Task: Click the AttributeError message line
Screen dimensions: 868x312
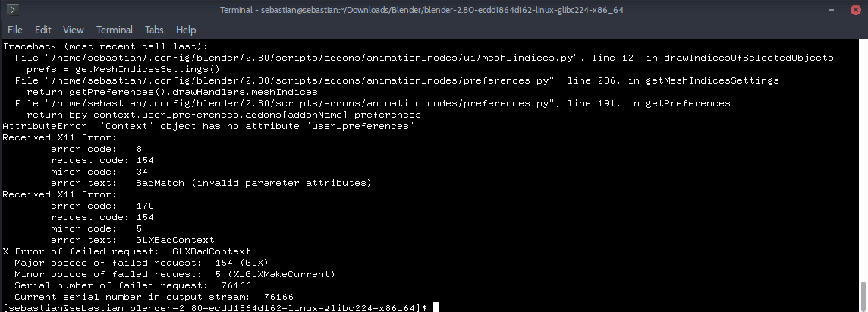Action: click(x=209, y=126)
